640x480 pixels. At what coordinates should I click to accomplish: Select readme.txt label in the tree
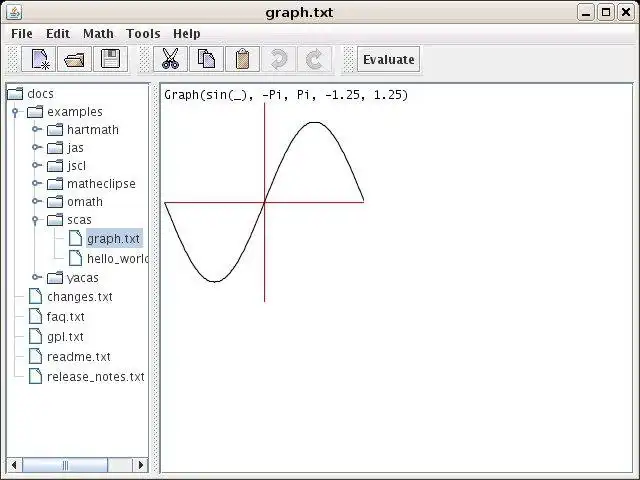click(x=79, y=357)
